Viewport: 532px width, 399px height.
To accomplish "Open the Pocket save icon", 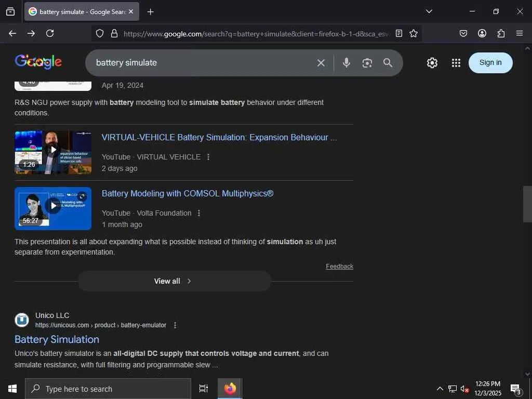I will pyautogui.click(x=463, y=33).
